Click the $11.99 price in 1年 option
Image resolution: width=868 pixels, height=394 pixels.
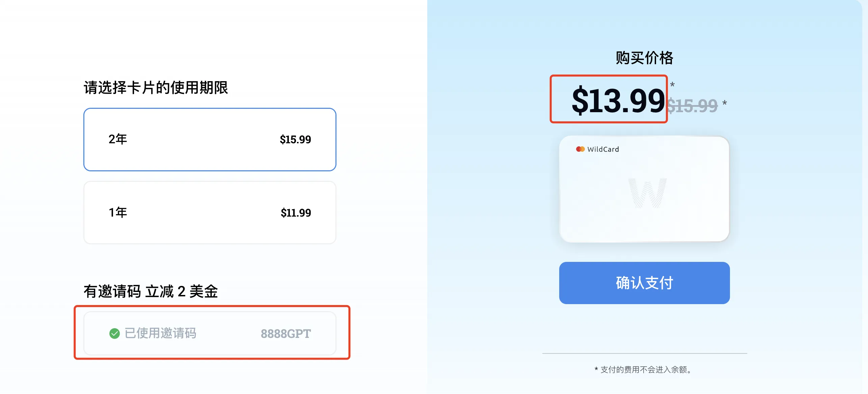(296, 213)
